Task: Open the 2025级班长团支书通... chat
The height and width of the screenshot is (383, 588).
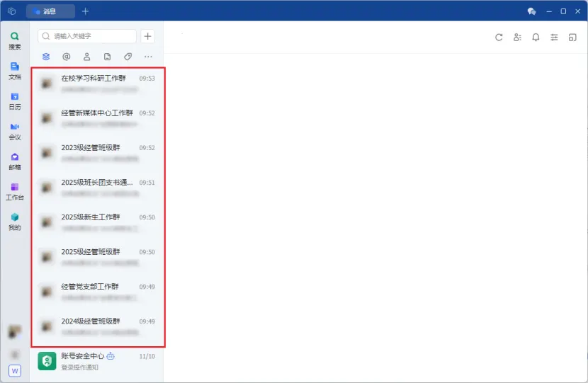Action: [98, 188]
